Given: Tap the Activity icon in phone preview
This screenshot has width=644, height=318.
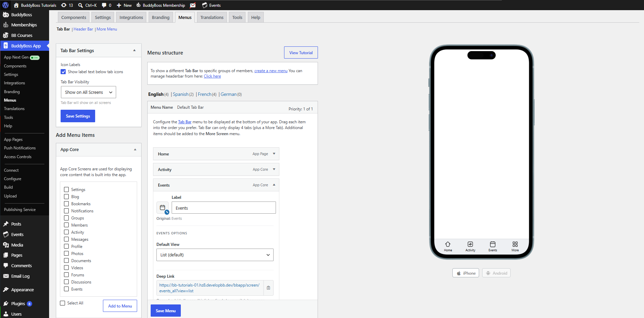Looking at the screenshot, I should [470, 244].
